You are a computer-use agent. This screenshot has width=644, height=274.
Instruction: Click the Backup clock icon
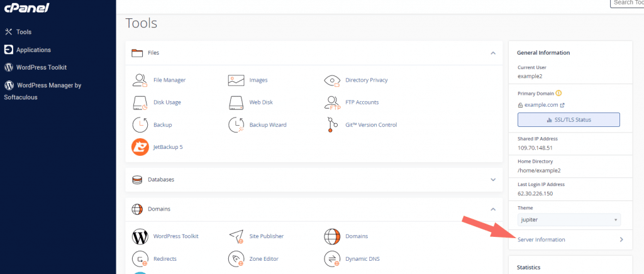tap(140, 124)
